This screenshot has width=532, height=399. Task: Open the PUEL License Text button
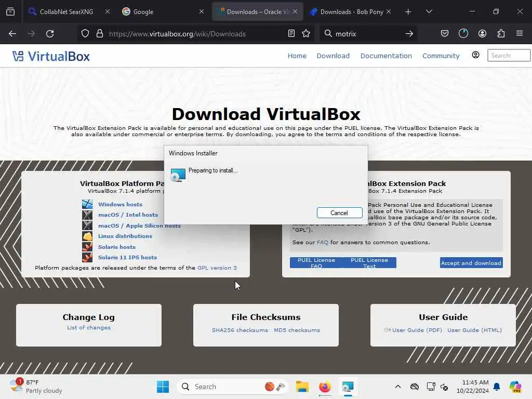(x=369, y=262)
